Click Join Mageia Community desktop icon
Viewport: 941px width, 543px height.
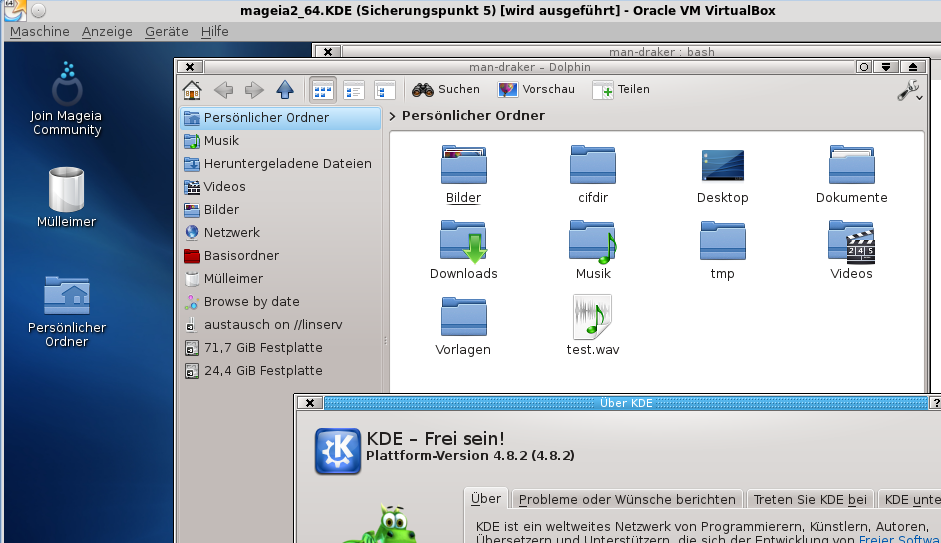67,99
